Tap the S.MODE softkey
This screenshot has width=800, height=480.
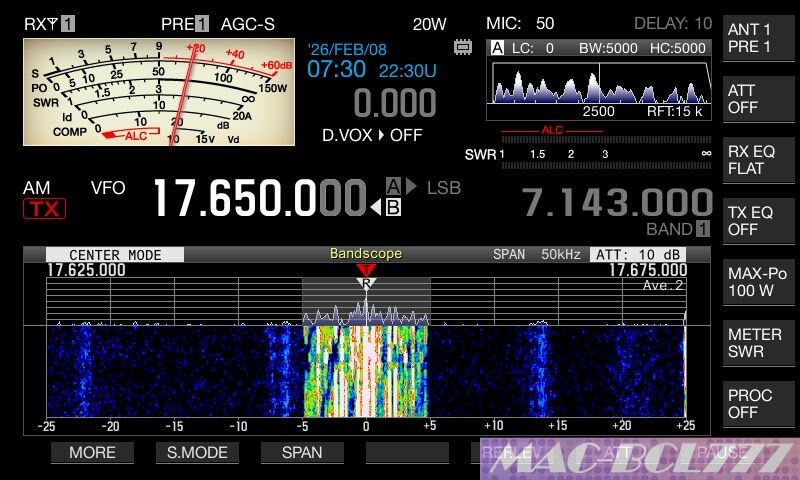[x=197, y=452]
